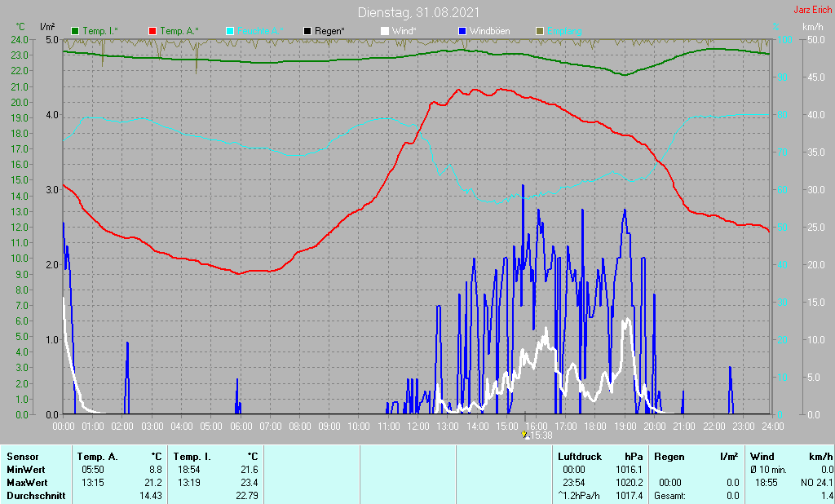Click the 'Luftdruck' column header
The width and height of the screenshot is (835, 504).
pos(580,458)
